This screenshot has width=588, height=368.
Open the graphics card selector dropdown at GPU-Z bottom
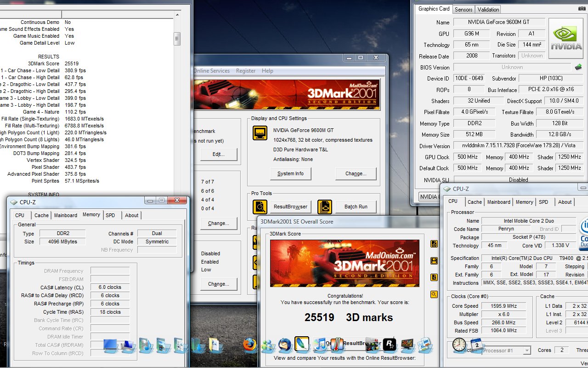coord(429,197)
